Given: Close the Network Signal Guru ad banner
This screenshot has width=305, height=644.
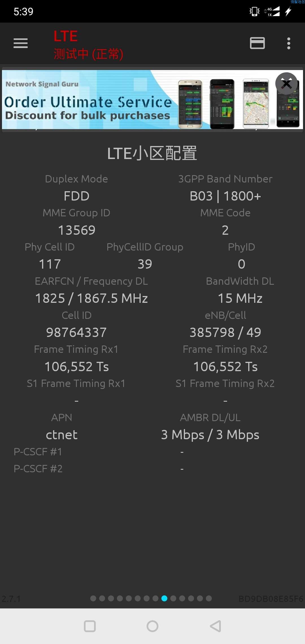Looking at the screenshot, I should (x=286, y=84).
